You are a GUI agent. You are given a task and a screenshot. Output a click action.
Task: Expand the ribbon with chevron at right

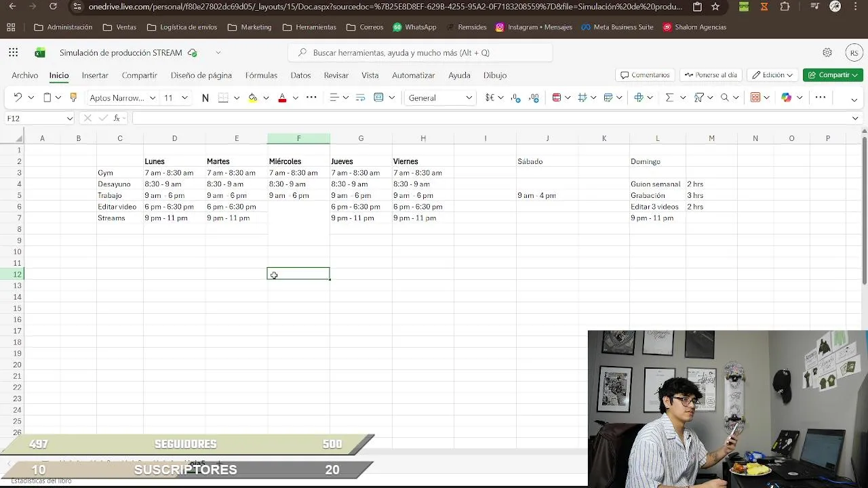854,99
